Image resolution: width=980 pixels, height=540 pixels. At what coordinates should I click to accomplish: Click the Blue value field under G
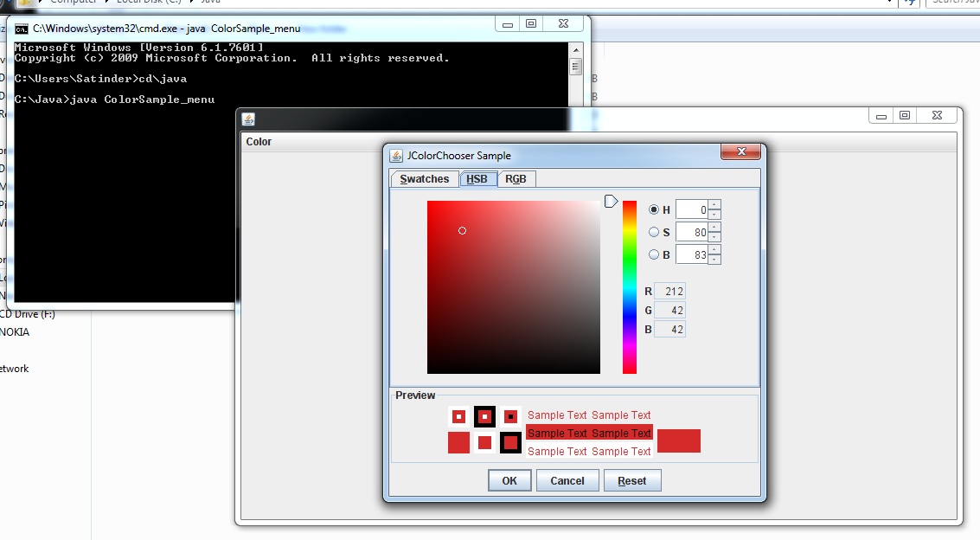click(670, 330)
